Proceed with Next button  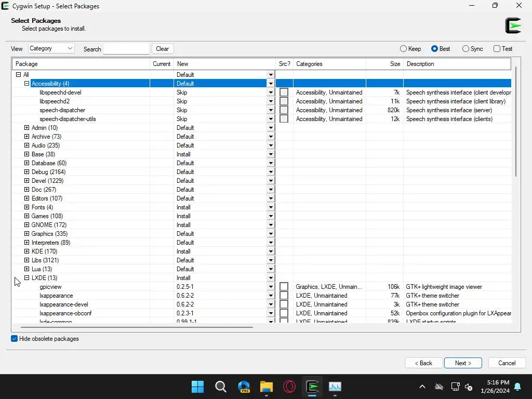coord(463,363)
